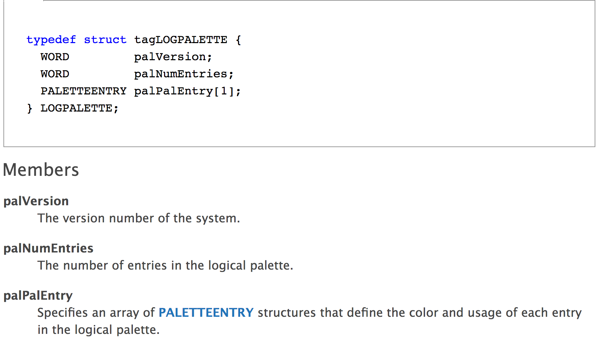This screenshot has width=596, height=364.
Task: Click opening brace after tagLOGPALETTE
Action: click(238, 40)
